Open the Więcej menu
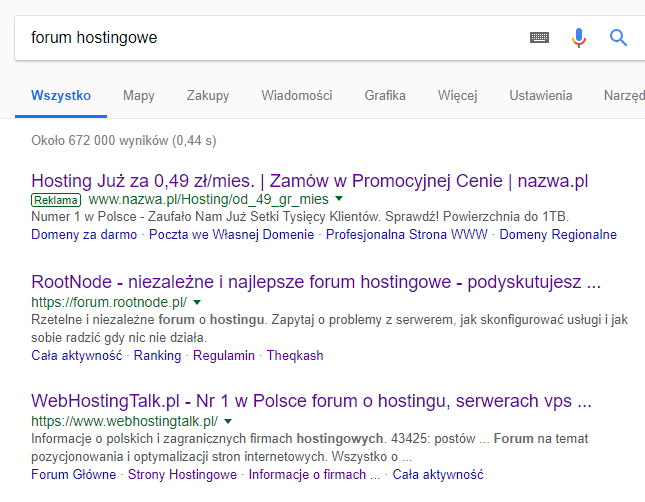This screenshot has height=502, width=645. click(457, 96)
